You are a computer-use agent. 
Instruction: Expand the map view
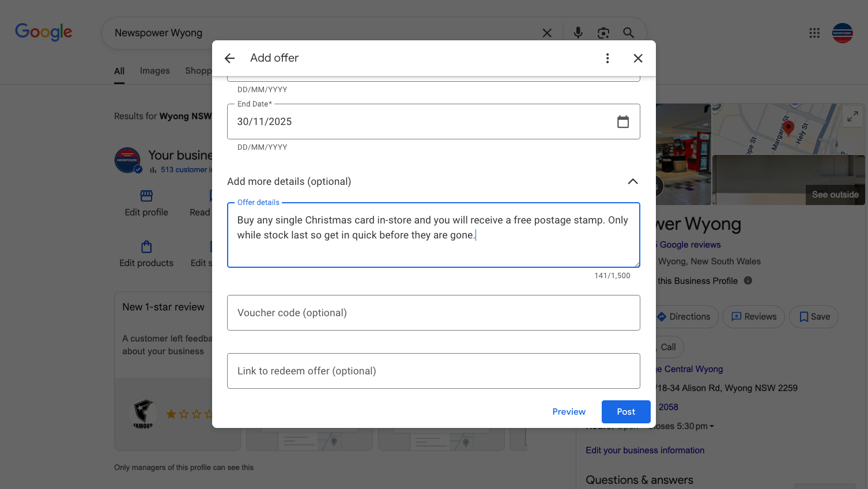click(852, 116)
